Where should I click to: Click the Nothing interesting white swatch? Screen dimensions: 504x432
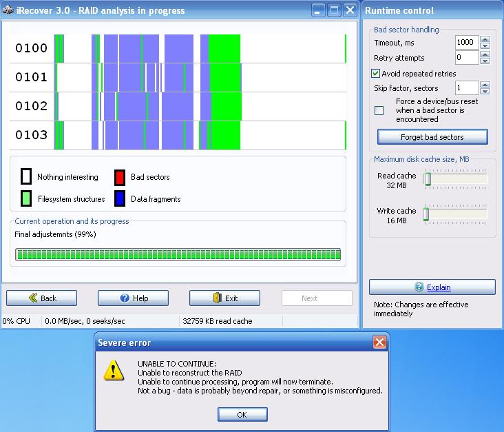pyautogui.click(x=26, y=176)
